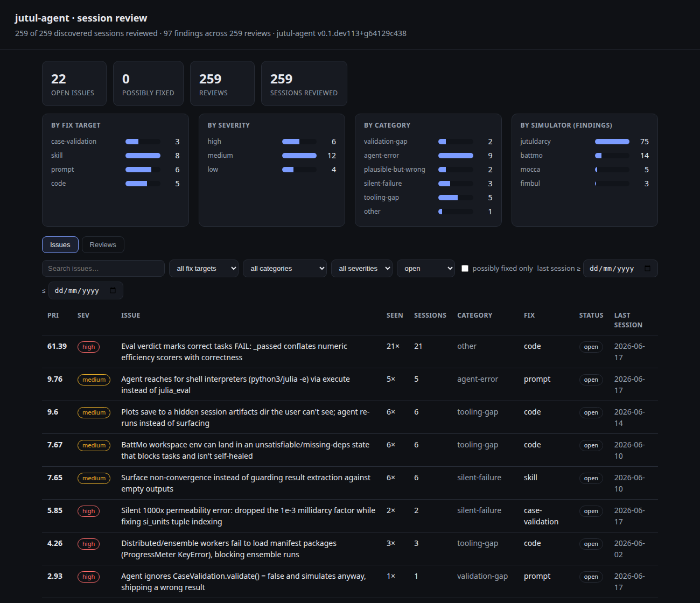Screen dimensions: 700x603
Task: Click the tooling-gap row in By Category panel
Action: pos(428,198)
